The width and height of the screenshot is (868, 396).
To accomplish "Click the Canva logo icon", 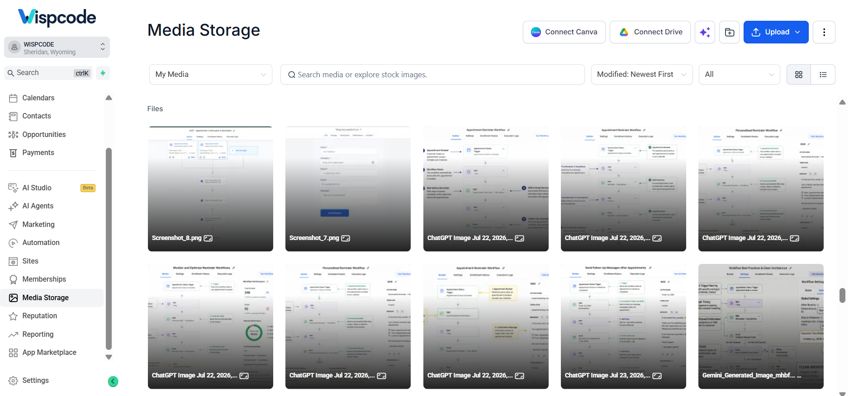I will [x=536, y=32].
